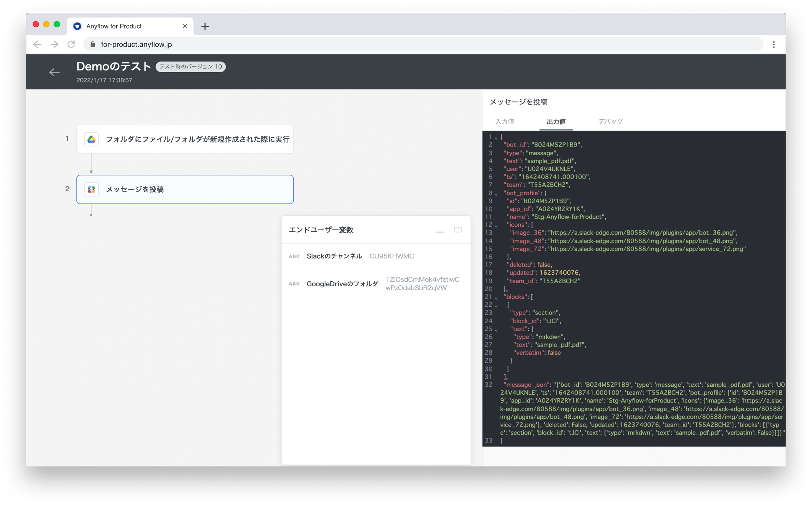812x505 pixels.
Task: Switch to the 入力値 tab
Action: (x=504, y=121)
